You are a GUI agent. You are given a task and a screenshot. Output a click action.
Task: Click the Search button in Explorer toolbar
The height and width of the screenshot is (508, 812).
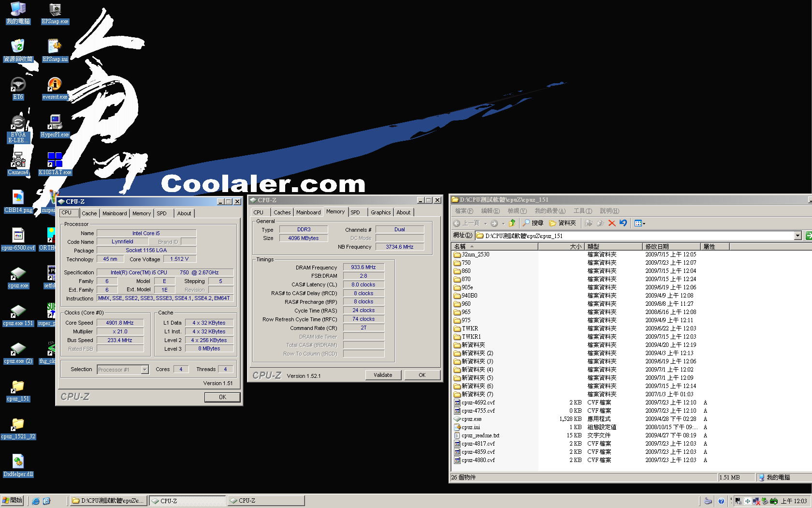click(x=533, y=223)
